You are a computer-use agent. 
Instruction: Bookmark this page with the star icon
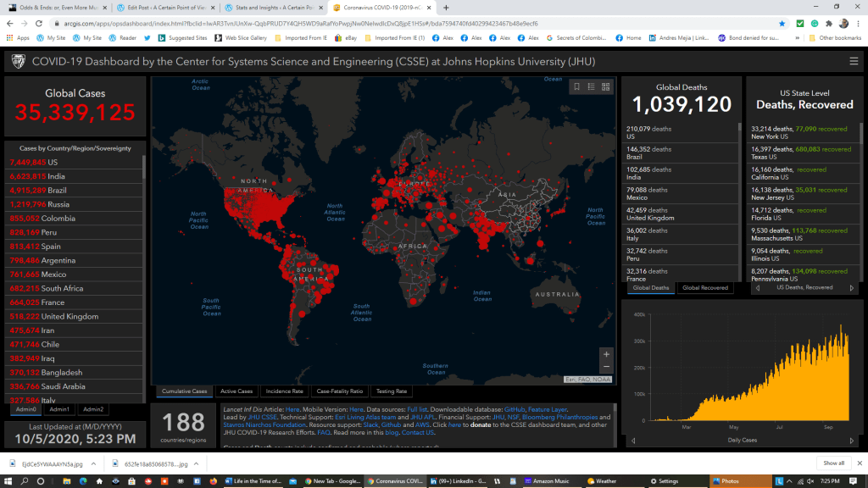point(782,24)
